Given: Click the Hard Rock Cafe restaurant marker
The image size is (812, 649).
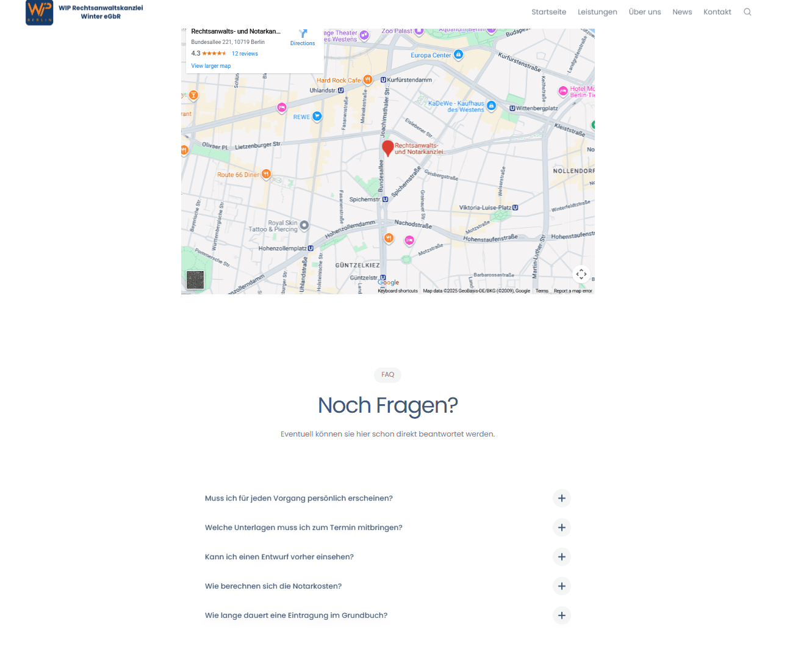Looking at the screenshot, I should point(368,80).
